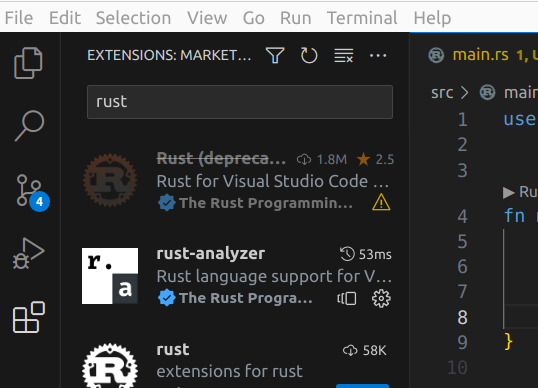Clear extensions search results
The image size is (538, 388).
click(x=343, y=55)
